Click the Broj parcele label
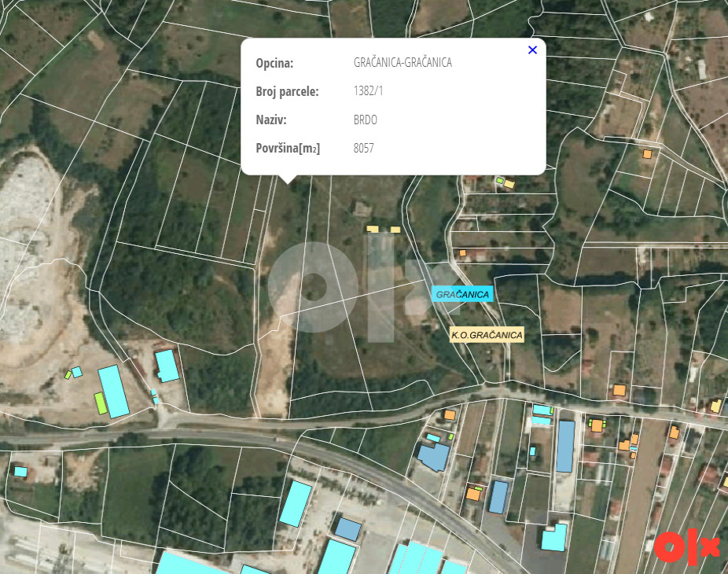Screen dimensions: 728x574 pyautogui.click(x=287, y=91)
